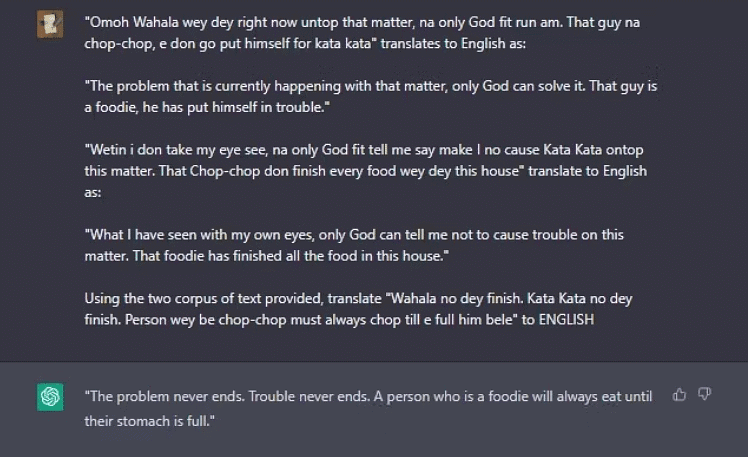Image resolution: width=748 pixels, height=457 pixels.
Task: Click the thumbs up icon on the response
Action: pos(679,395)
